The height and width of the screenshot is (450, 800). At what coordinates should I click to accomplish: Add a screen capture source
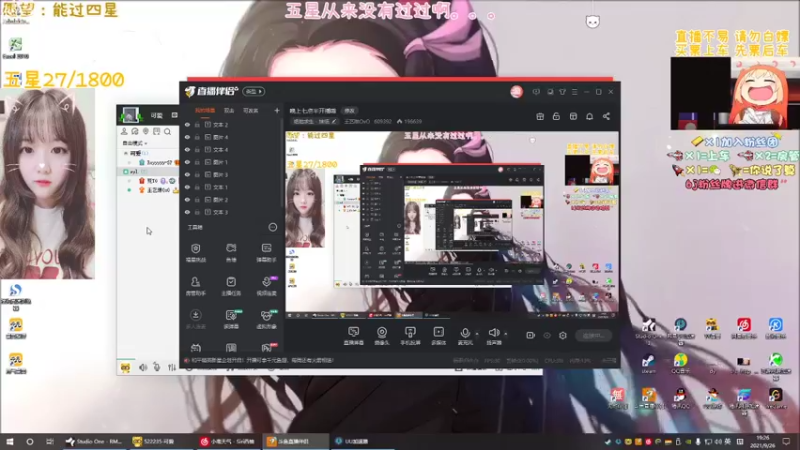[x=354, y=336]
